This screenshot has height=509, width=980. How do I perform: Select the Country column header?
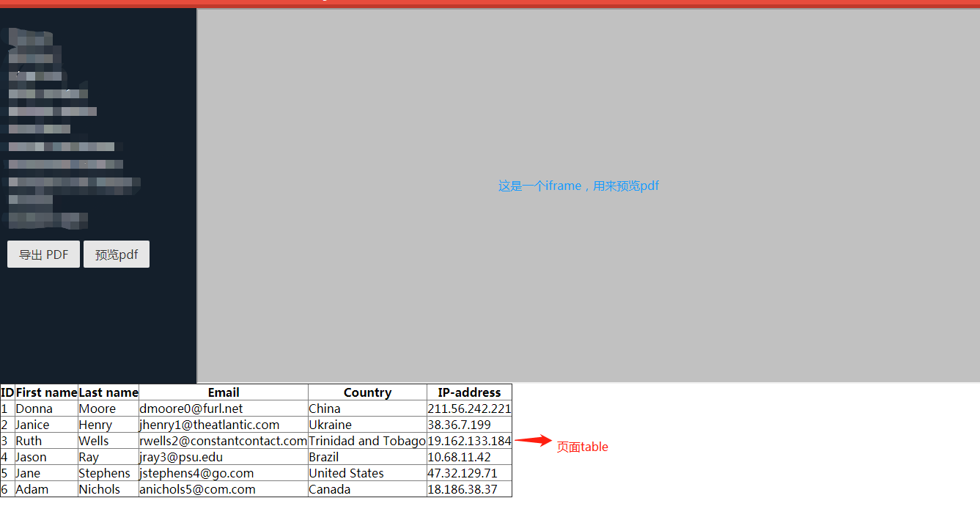pyautogui.click(x=367, y=392)
